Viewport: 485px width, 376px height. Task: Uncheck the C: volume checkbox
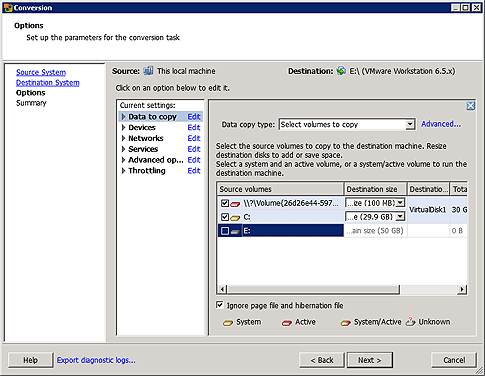click(x=225, y=217)
